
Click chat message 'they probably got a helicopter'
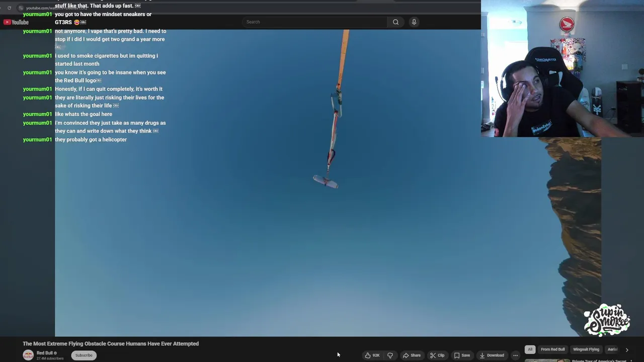[91, 140]
